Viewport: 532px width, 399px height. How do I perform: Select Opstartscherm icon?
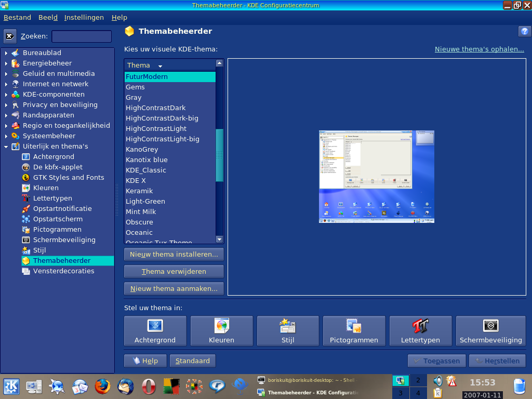[26, 219]
